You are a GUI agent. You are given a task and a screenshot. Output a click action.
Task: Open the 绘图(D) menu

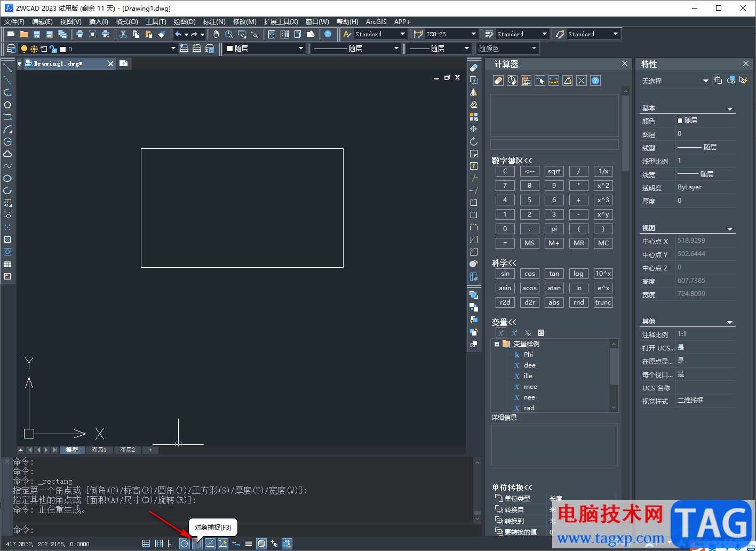pyautogui.click(x=185, y=22)
